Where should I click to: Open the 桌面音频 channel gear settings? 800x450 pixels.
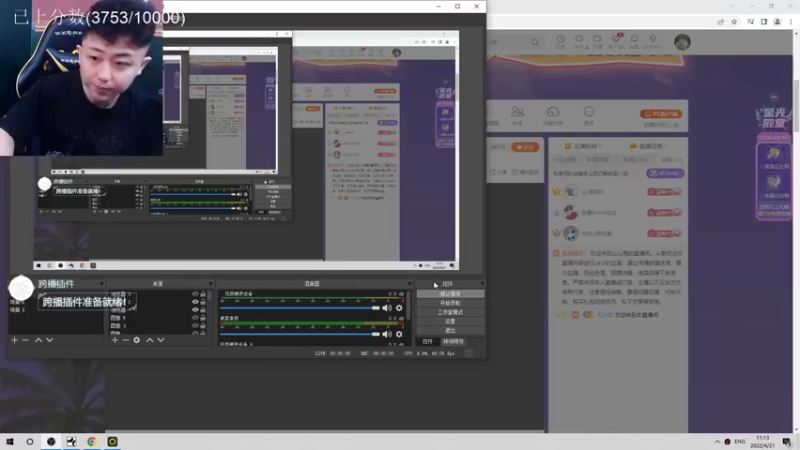(399, 334)
